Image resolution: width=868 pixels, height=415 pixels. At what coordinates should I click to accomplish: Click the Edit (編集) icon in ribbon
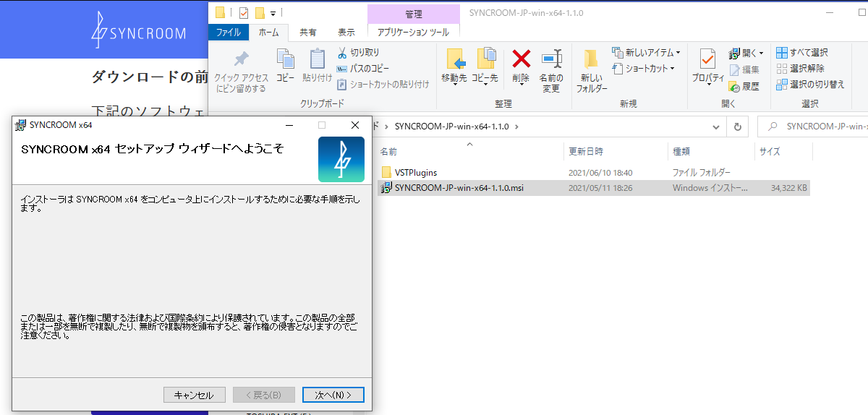coord(734,70)
